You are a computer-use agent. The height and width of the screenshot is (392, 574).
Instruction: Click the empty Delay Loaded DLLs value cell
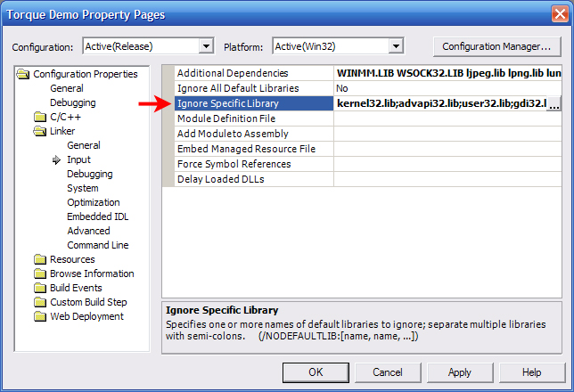[x=447, y=179]
